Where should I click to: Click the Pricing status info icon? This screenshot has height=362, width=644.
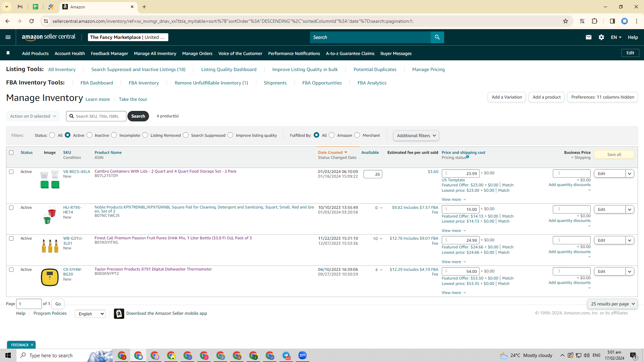click(468, 157)
